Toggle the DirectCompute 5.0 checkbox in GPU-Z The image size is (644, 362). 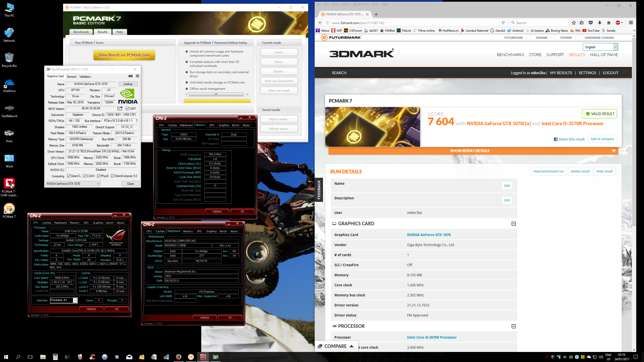[112, 176]
